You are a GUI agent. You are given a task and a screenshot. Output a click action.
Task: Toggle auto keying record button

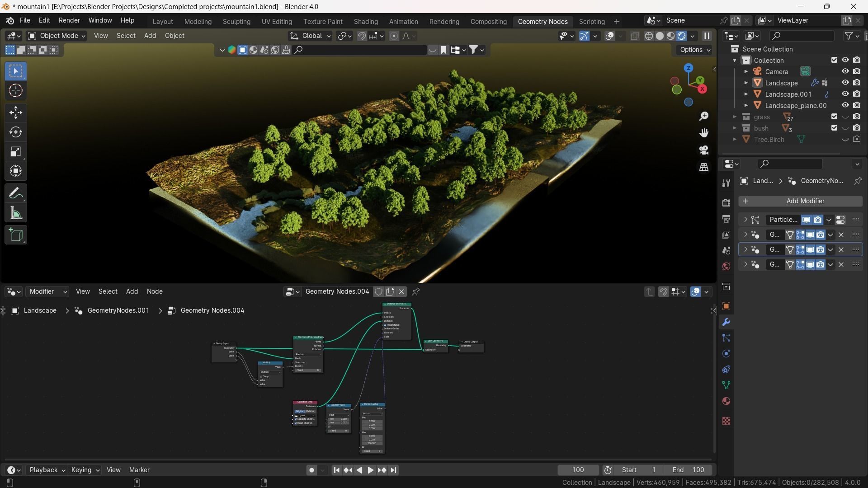[x=311, y=470]
